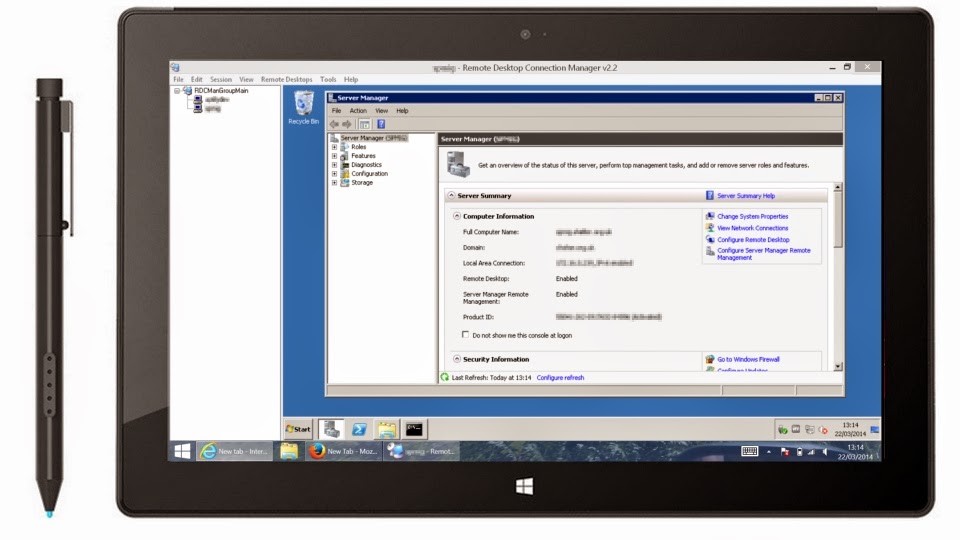
Task: Click the Server Manager help toolbar icon
Action: pos(381,124)
